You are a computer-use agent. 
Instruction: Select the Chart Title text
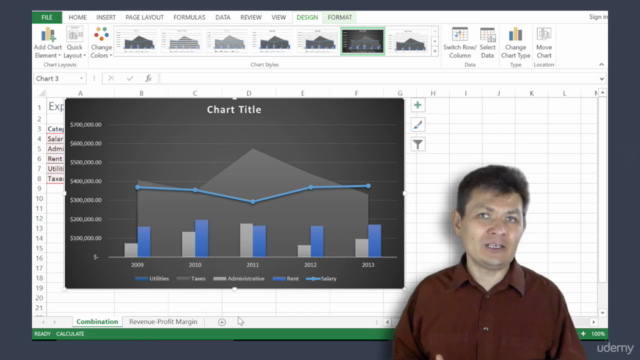[234, 109]
